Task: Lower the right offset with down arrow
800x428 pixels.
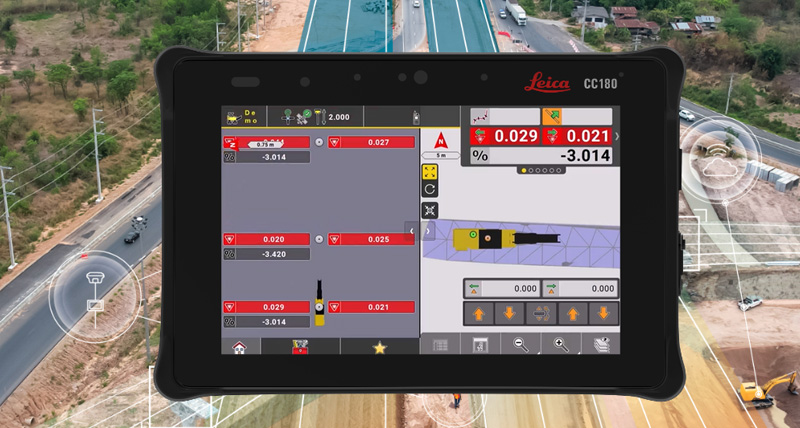Action: (602, 314)
